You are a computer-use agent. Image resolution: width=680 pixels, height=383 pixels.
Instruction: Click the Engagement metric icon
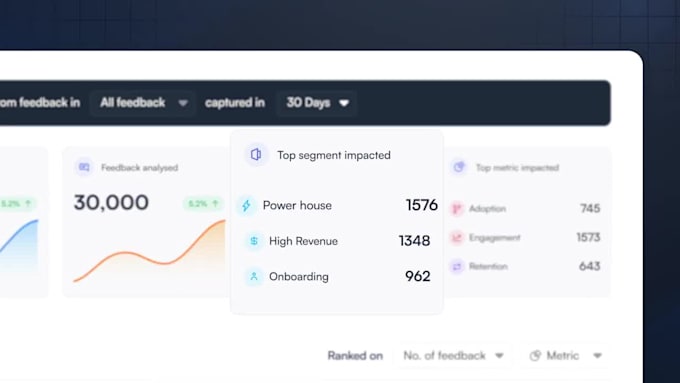click(x=457, y=237)
